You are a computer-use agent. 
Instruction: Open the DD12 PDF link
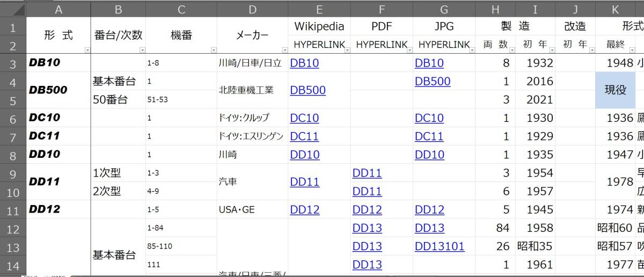click(367, 210)
